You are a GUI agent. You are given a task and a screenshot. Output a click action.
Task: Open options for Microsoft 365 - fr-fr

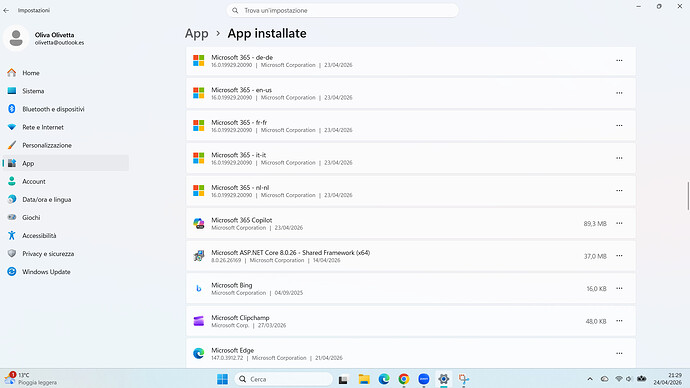619,125
